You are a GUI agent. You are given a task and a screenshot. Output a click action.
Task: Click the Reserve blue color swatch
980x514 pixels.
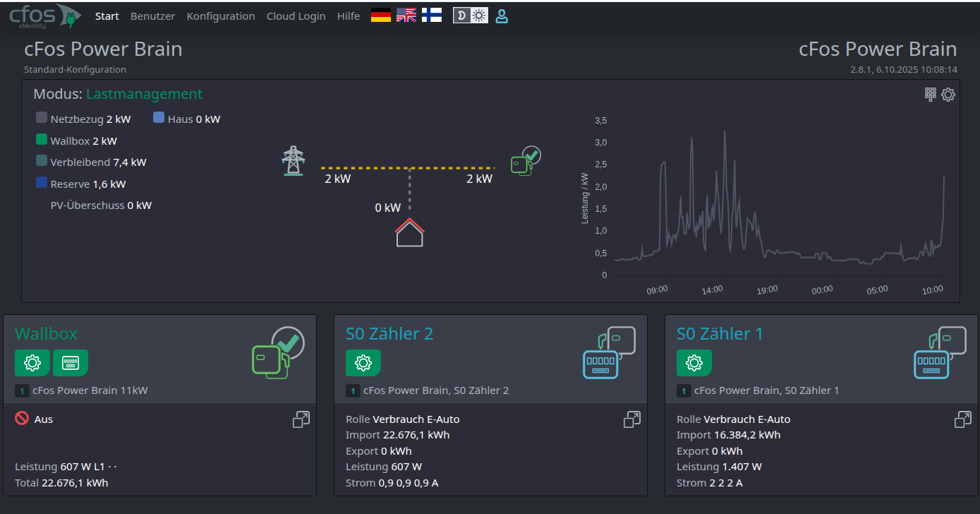42,184
